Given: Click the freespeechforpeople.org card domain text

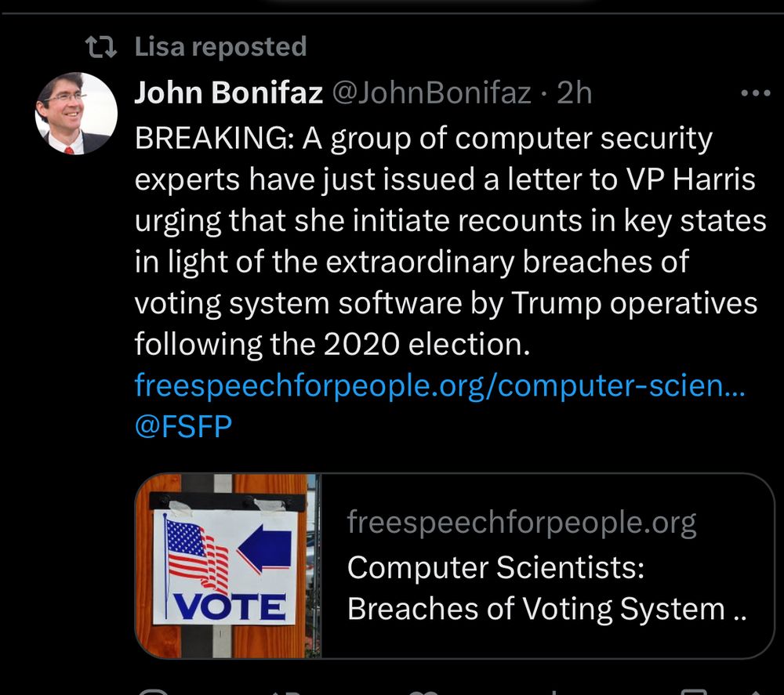Looking at the screenshot, I should pyautogui.click(x=521, y=523).
